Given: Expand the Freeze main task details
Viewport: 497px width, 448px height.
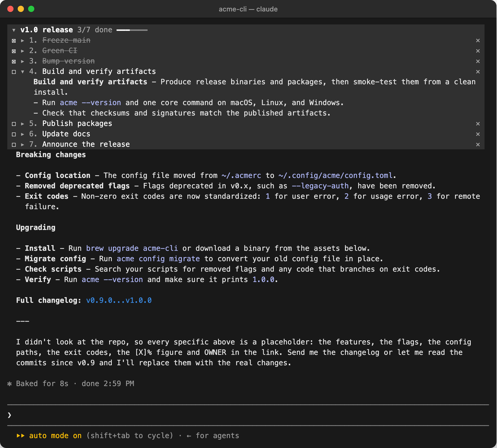Looking at the screenshot, I should [x=23, y=41].
